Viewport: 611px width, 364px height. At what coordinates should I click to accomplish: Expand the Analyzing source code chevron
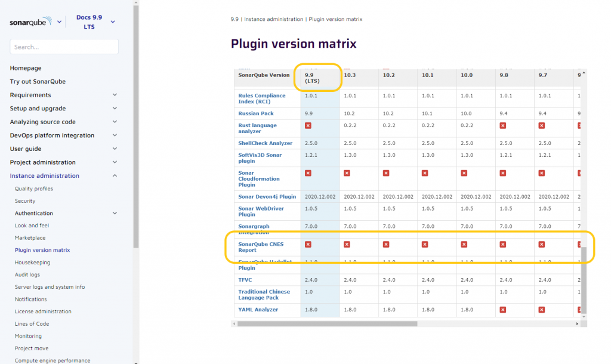(x=115, y=122)
